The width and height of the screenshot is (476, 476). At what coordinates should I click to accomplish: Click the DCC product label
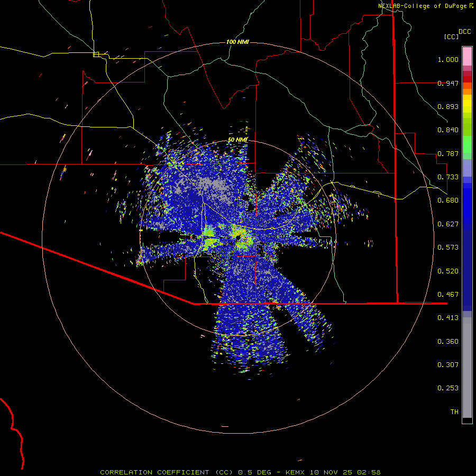click(x=465, y=32)
